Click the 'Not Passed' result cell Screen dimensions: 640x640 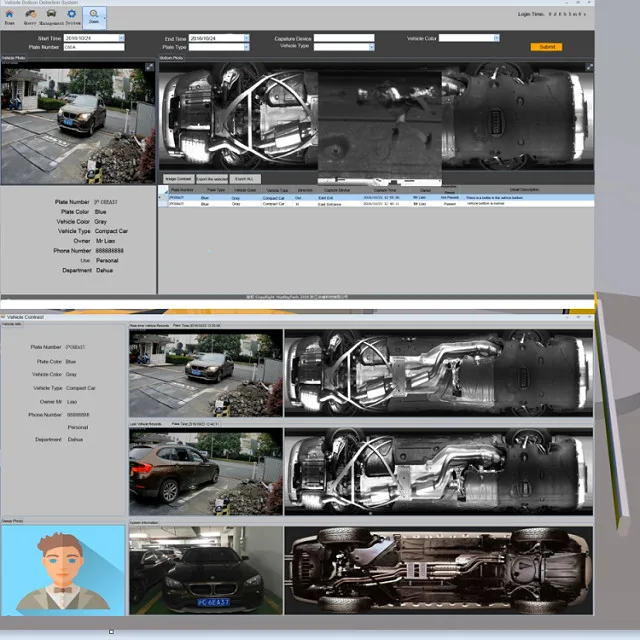[x=449, y=198]
